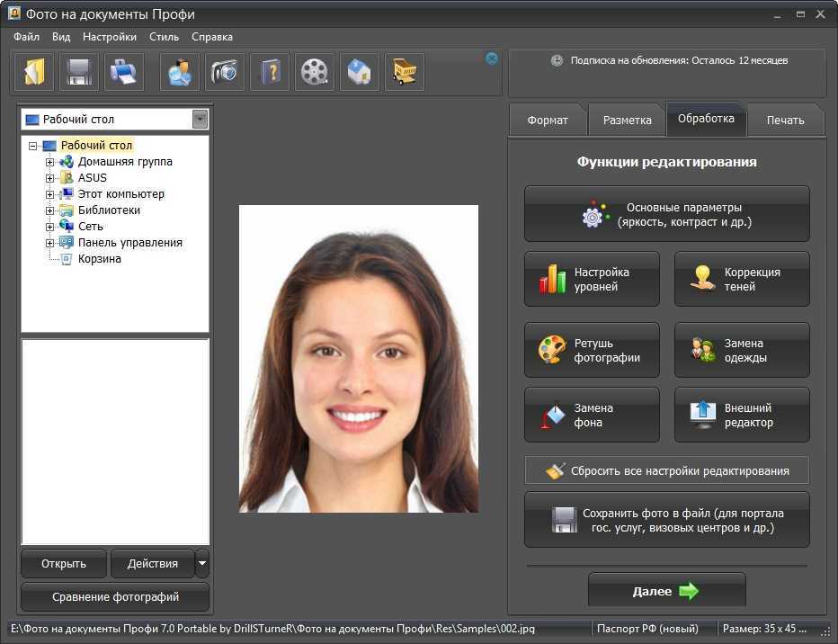838x644 pixels.
Task: Open the Стиль menu
Action: (164, 37)
